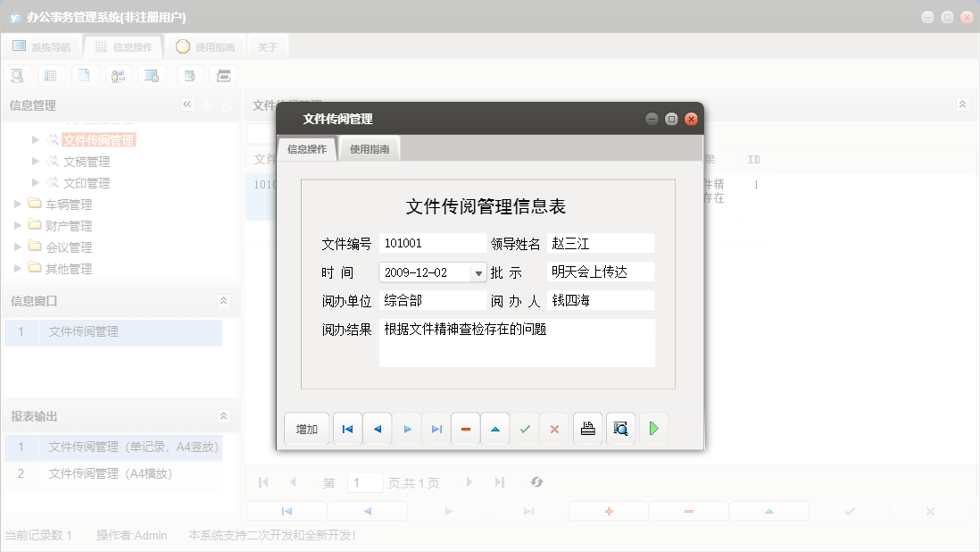This screenshot has height=552, width=980.
Task: Open the 关于 tab in the main window
Action: [x=267, y=46]
